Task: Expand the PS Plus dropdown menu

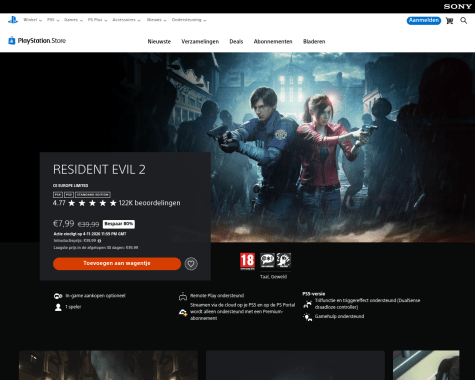Action: [97, 20]
